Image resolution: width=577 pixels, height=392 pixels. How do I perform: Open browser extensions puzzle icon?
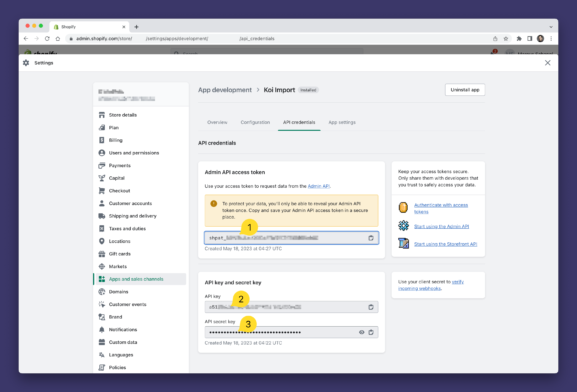point(519,38)
